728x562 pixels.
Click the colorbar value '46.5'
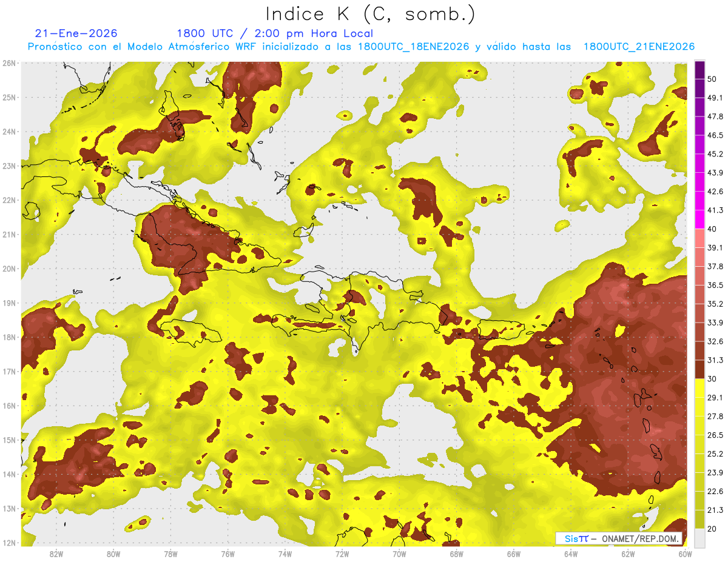tap(715, 135)
